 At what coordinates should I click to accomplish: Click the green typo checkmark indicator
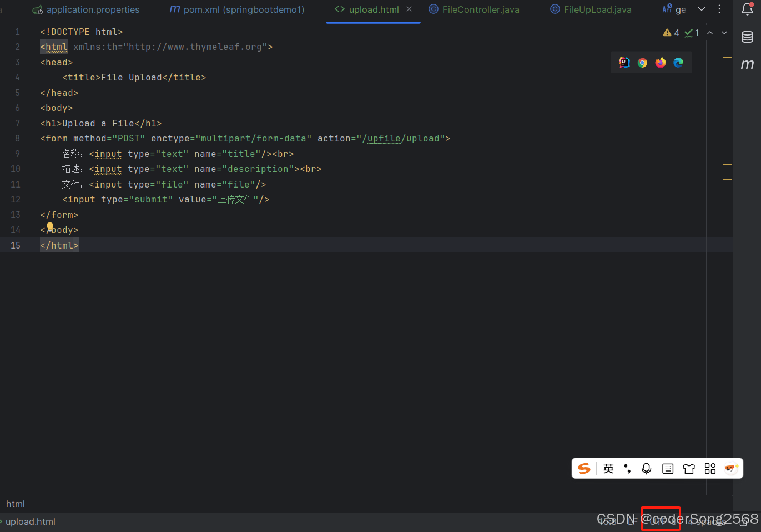[692, 33]
